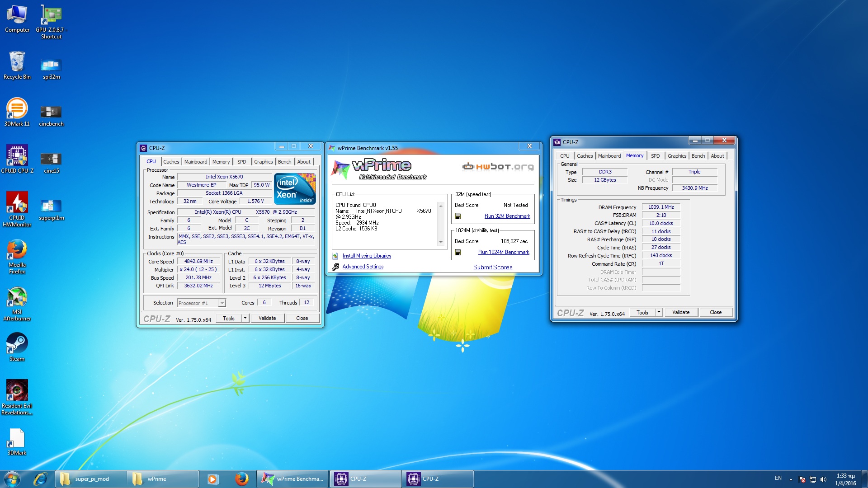Open SPD tab in right CPU-Z window
Image resolution: width=868 pixels, height=488 pixels.
pos(656,156)
